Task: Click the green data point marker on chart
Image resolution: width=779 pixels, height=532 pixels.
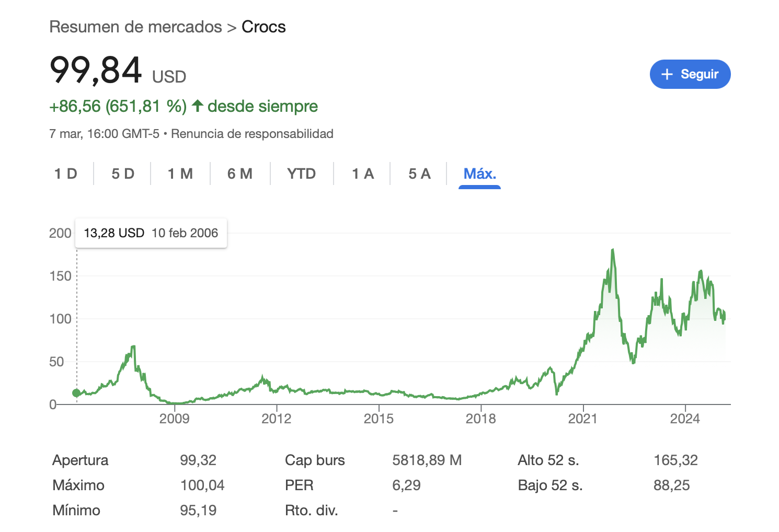Action: (x=76, y=393)
